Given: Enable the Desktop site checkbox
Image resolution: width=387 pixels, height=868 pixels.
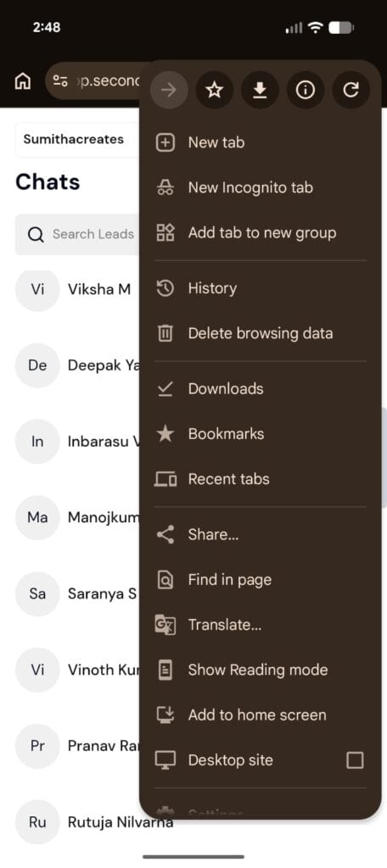Looking at the screenshot, I should 355,760.
